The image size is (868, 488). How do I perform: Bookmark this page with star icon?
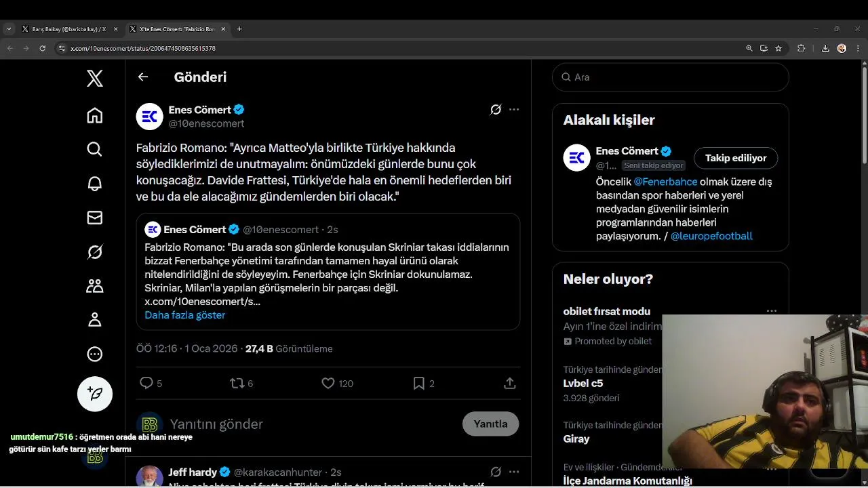click(778, 48)
